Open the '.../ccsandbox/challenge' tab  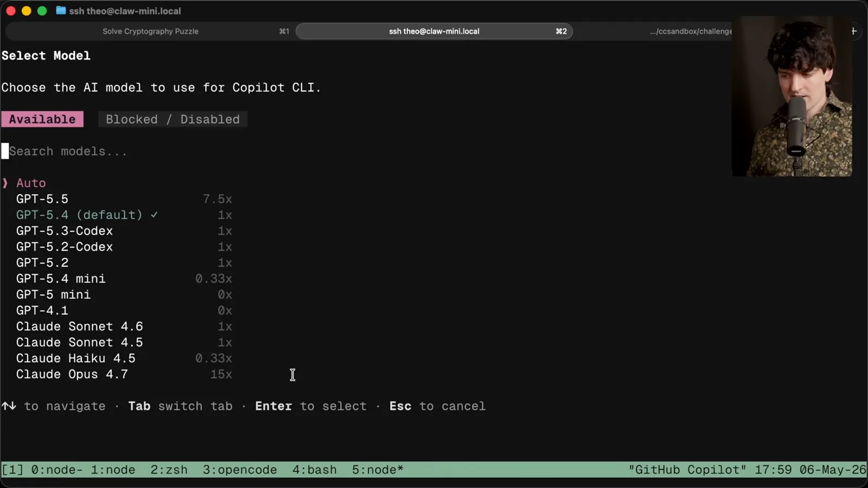click(x=691, y=31)
